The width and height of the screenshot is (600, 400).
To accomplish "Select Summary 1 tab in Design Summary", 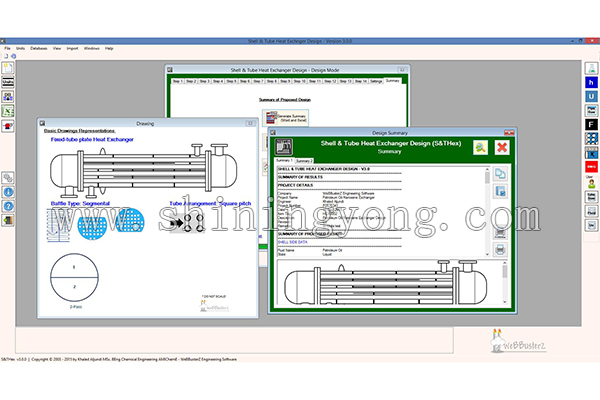I will (x=284, y=160).
